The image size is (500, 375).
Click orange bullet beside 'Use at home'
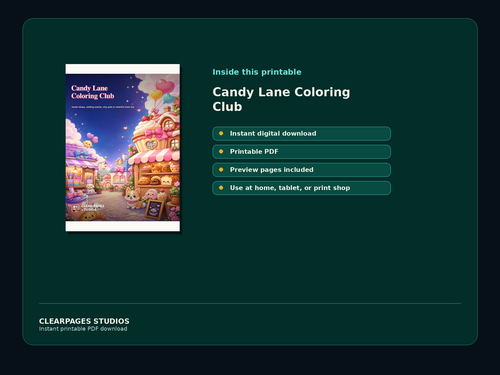(221, 188)
